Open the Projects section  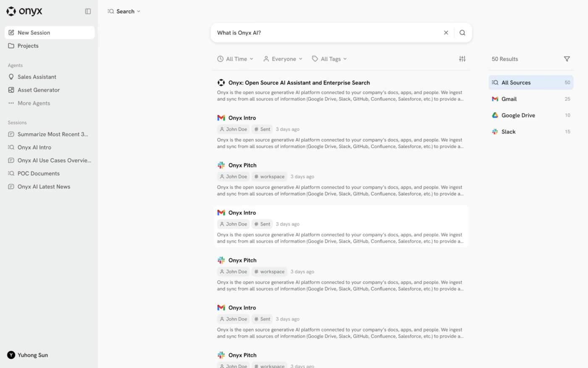(x=50, y=46)
